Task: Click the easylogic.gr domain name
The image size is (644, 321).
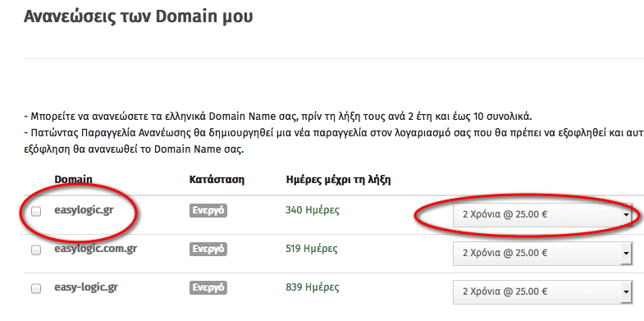Action: 84,210
